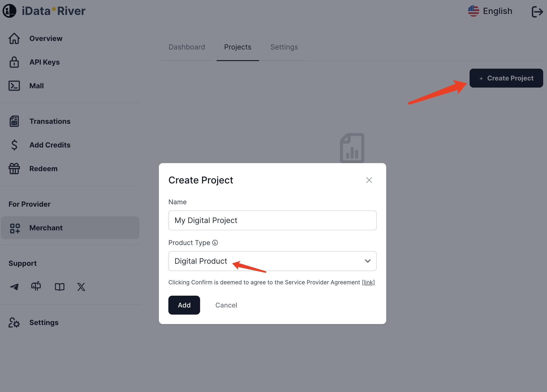The width and height of the screenshot is (547, 392).
Task: Switch to the Settings tab
Action: coord(284,47)
